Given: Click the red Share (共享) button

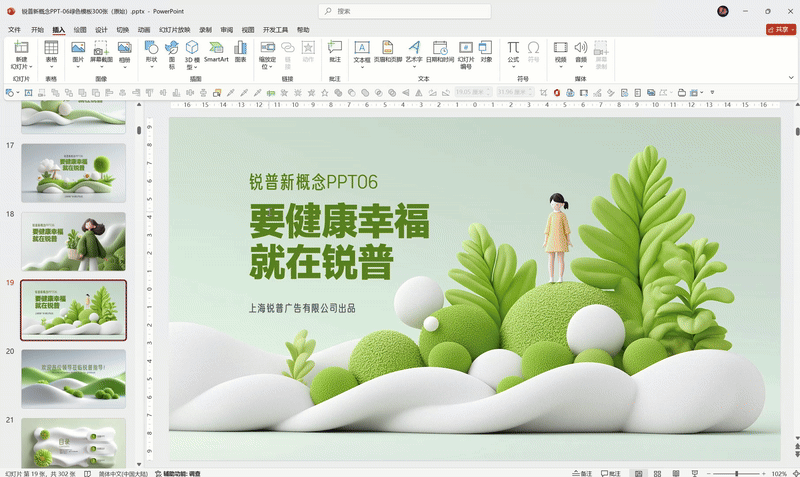Looking at the screenshot, I should pos(778,30).
